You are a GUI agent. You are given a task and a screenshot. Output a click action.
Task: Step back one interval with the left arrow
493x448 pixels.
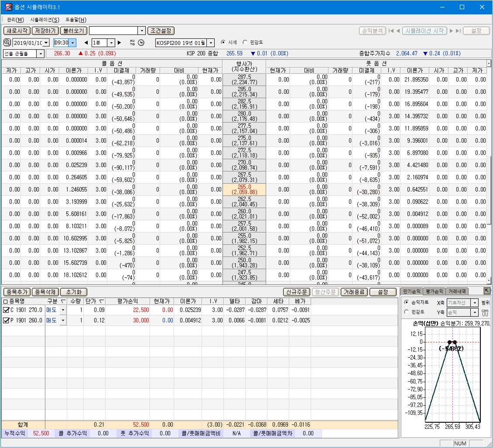point(86,43)
